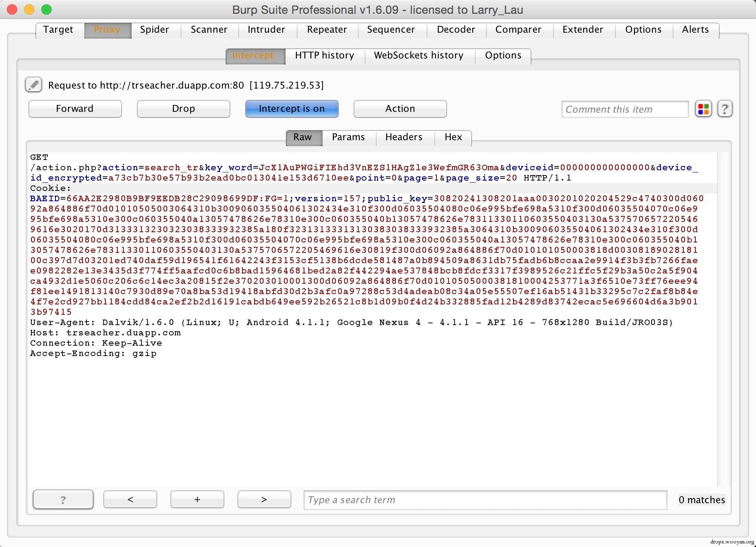Forward the intercepted request

tap(75, 109)
